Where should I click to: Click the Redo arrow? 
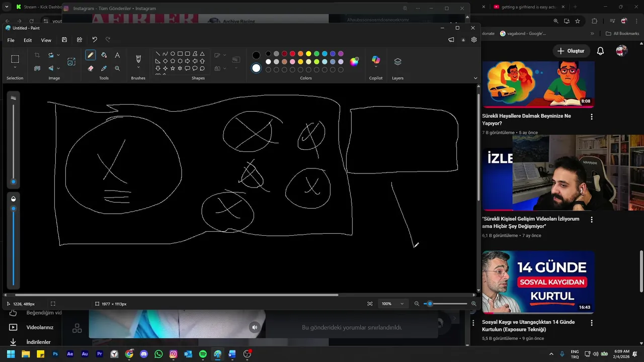(108, 40)
